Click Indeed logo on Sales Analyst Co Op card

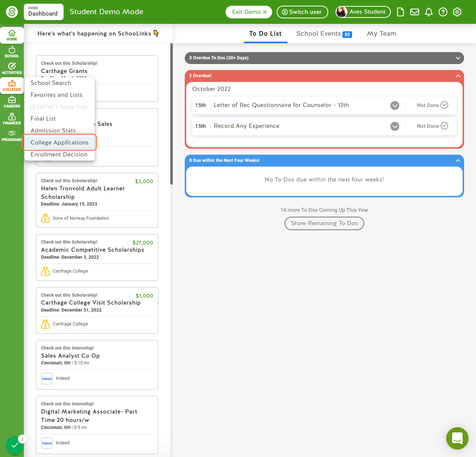pos(47,379)
